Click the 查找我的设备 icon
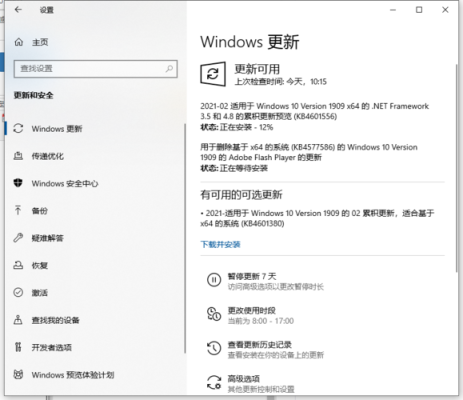 coord(18,320)
